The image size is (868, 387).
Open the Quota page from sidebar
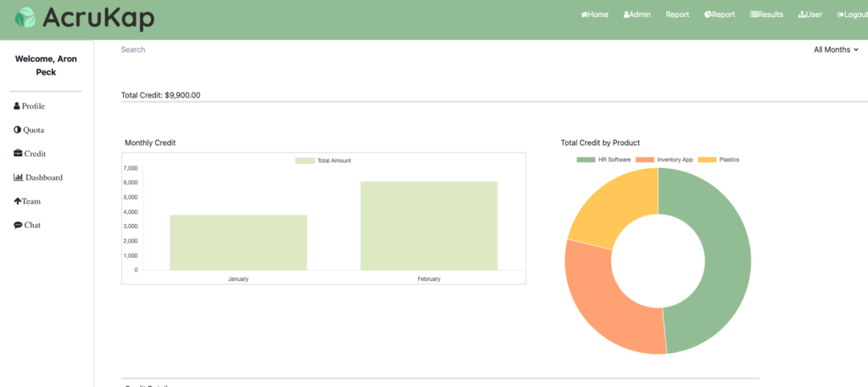(33, 130)
